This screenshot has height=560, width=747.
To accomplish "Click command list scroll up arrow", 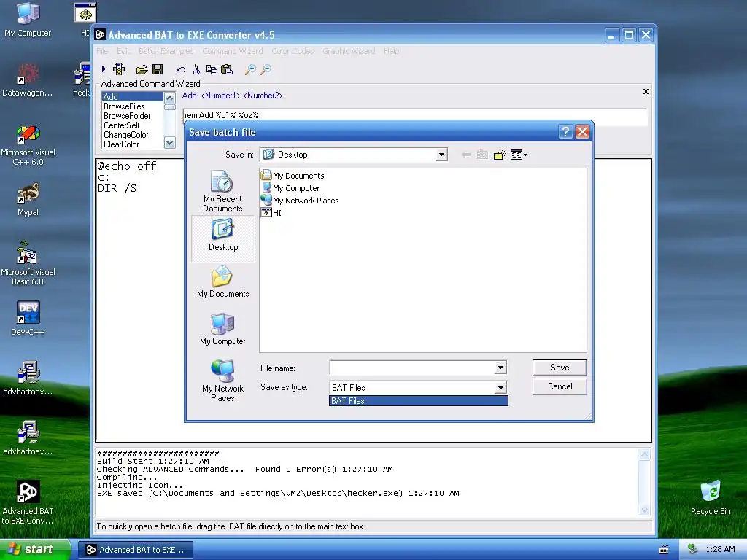I will (x=169, y=98).
